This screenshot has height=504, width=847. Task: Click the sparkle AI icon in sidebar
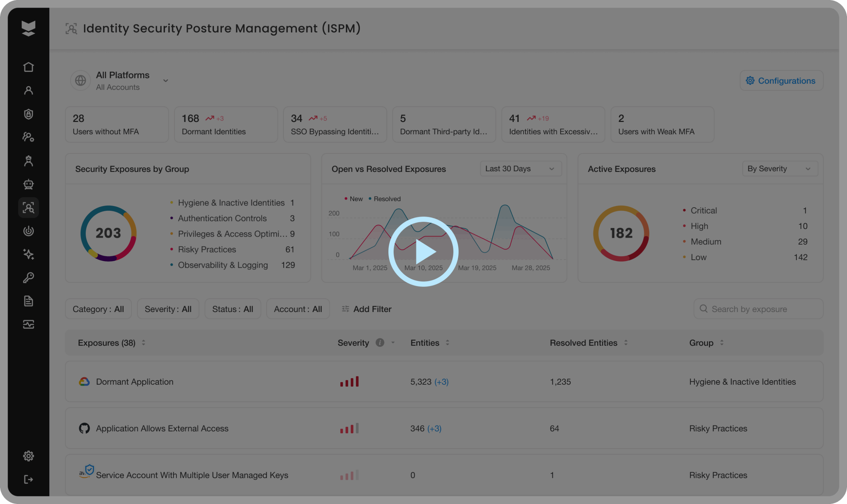coord(28,254)
